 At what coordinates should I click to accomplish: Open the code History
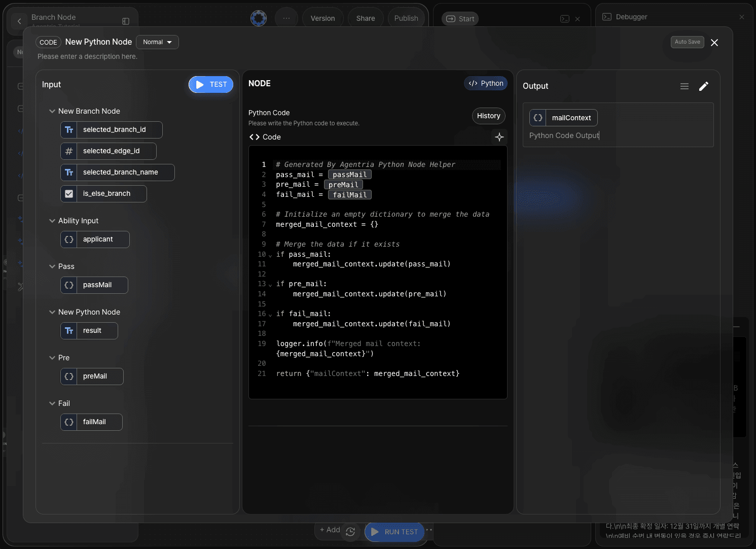(x=489, y=116)
